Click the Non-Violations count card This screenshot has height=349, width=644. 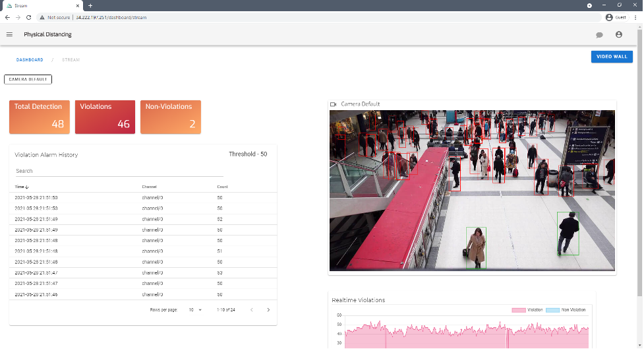point(171,117)
